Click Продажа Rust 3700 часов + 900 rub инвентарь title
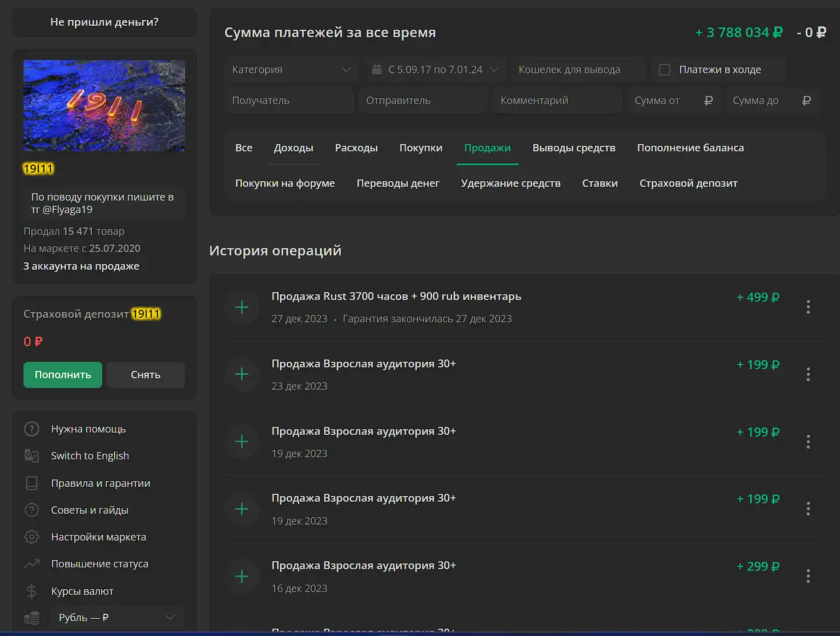 (396, 297)
